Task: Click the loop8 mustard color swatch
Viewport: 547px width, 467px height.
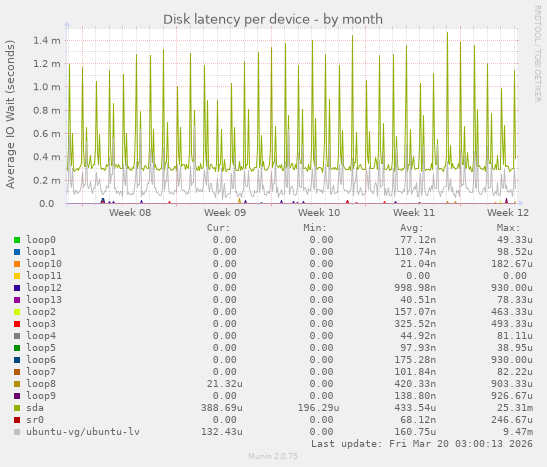Action: coord(17,384)
